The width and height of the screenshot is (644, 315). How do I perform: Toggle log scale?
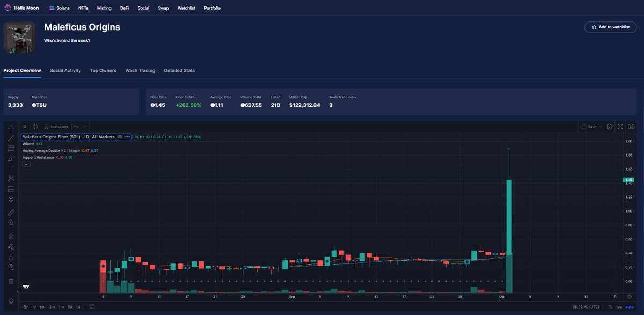(x=619, y=307)
